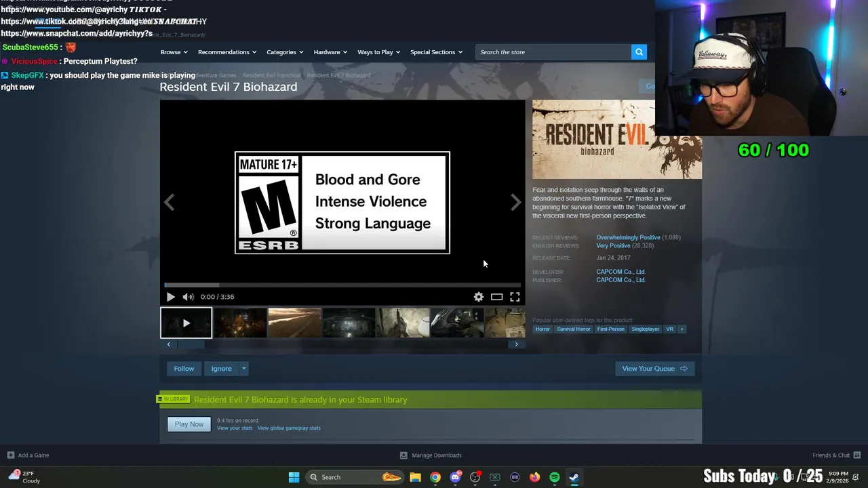Open Google Chrome from the taskbar

coord(435,477)
